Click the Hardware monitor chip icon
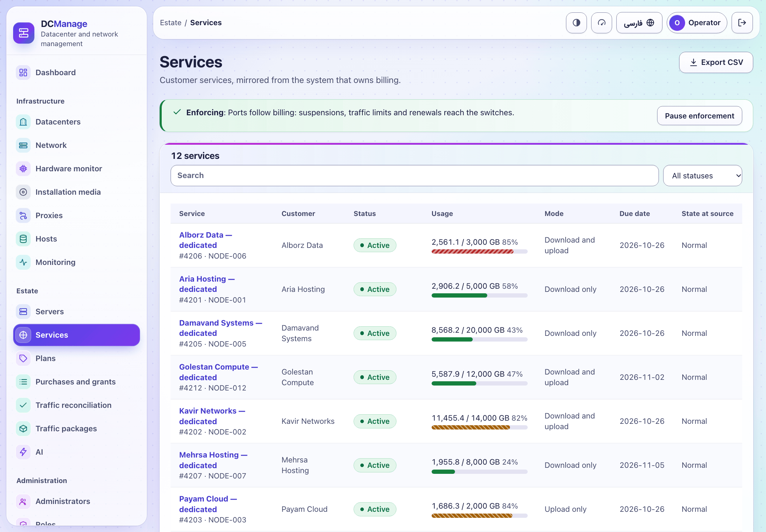The height and width of the screenshot is (532, 766). pyautogui.click(x=23, y=169)
